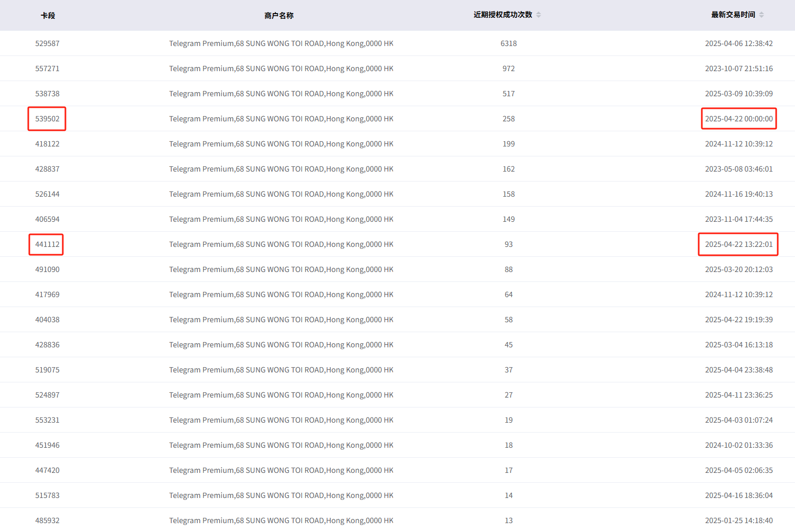The width and height of the screenshot is (795, 532).
Task: Sort by 最新交易时间 using its sort arrows
Action: tap(762, 15)
